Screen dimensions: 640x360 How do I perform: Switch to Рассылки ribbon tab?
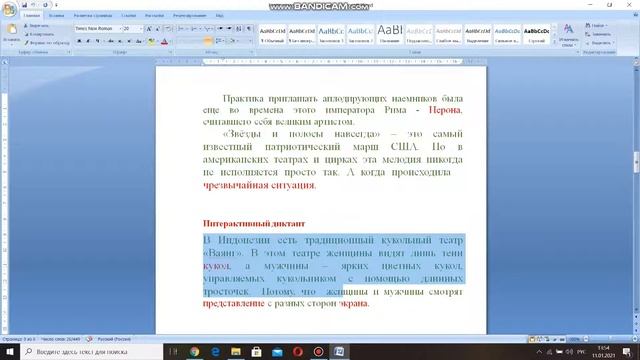tap(154, 16)
